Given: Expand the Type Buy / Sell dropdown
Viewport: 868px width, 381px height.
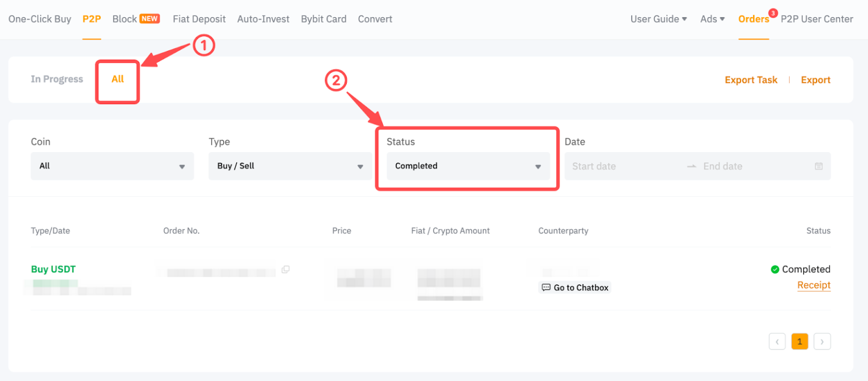Looking at the screenshot, I should tap(290, 166).
